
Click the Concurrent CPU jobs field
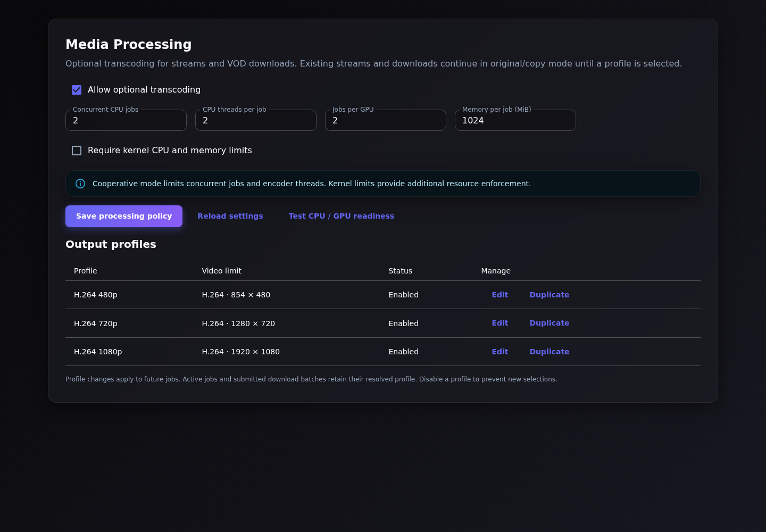126,120
